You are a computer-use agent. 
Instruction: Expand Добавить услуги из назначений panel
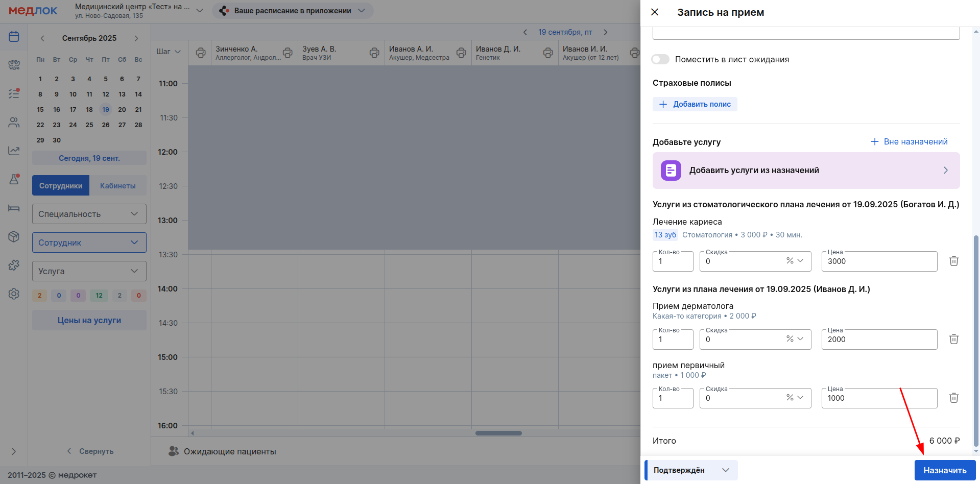pos(806,171)
